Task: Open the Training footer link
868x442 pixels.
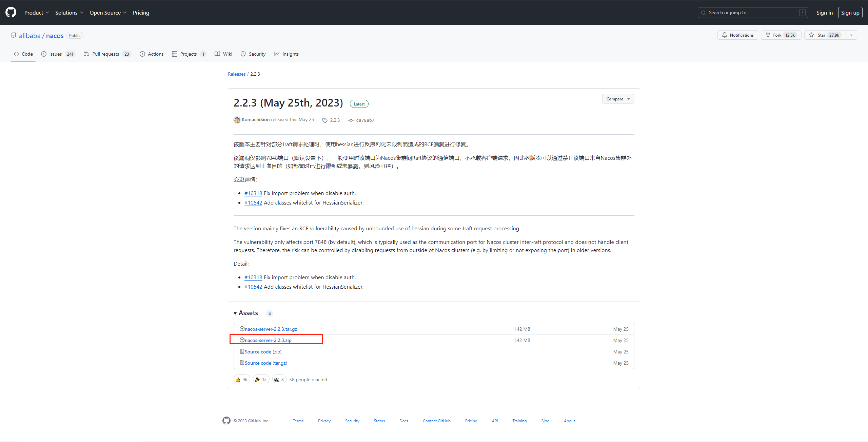Action: pyautogui.click(x=519, y=421)
